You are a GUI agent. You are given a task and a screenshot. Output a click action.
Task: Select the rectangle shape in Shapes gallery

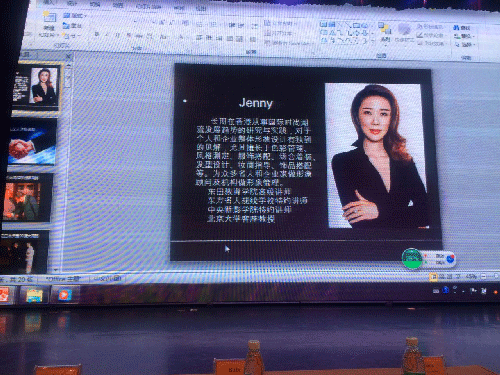[x=356, y=25]
